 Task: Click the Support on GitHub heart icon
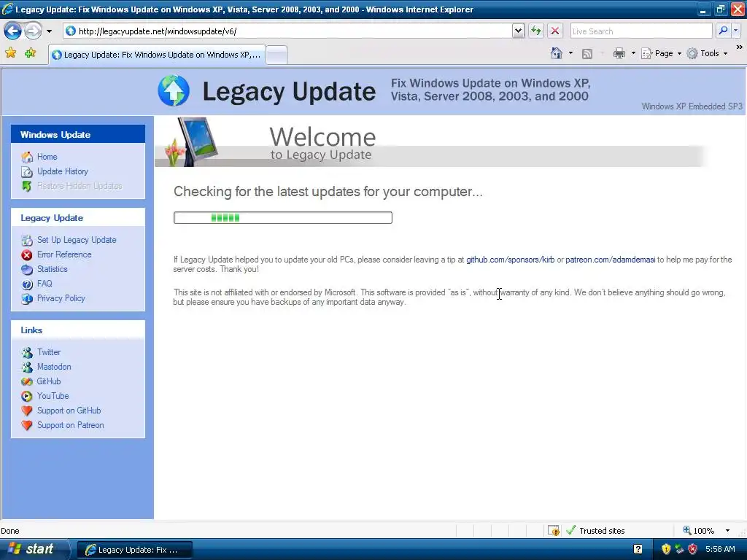coord(27,411)
